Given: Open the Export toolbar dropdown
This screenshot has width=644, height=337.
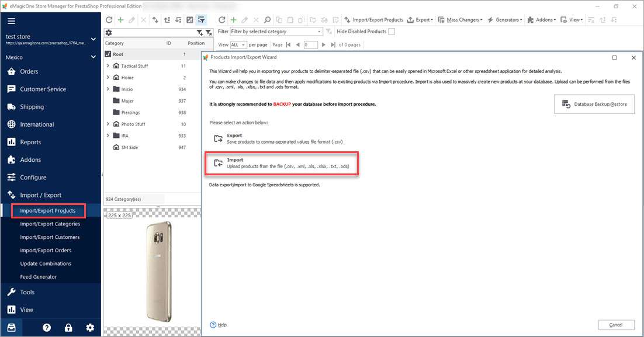Looking at the screenshot, I should [420, 20].
